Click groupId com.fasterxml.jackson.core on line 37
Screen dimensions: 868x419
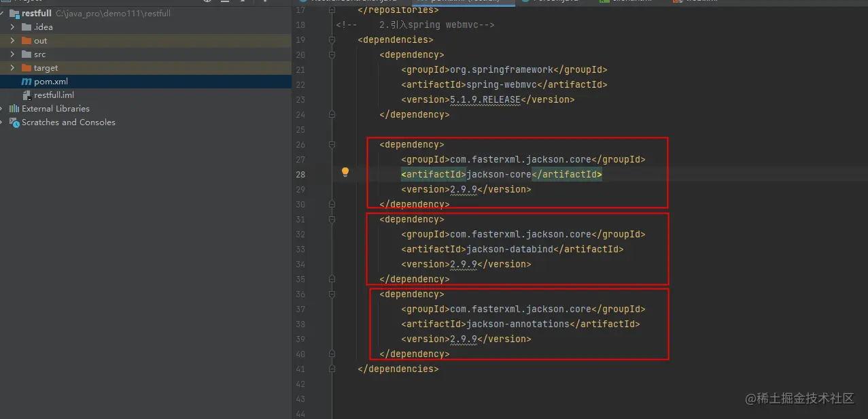point(521,309)
